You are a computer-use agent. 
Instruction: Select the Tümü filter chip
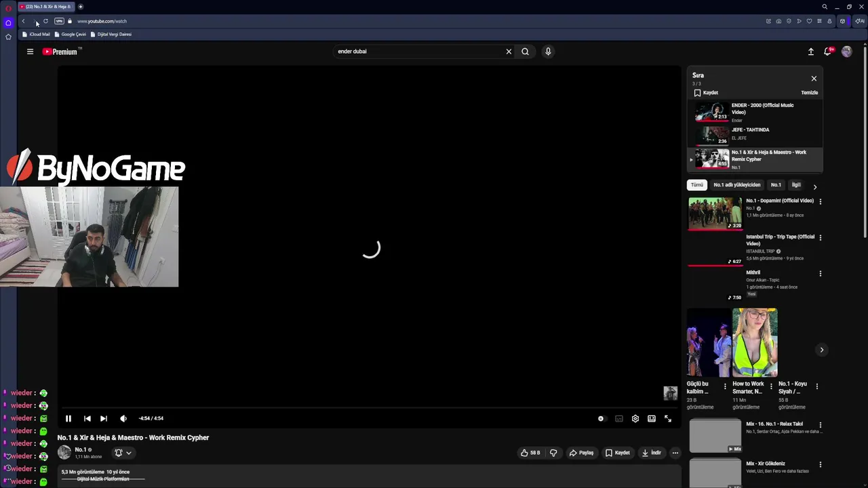coord(697,185)
